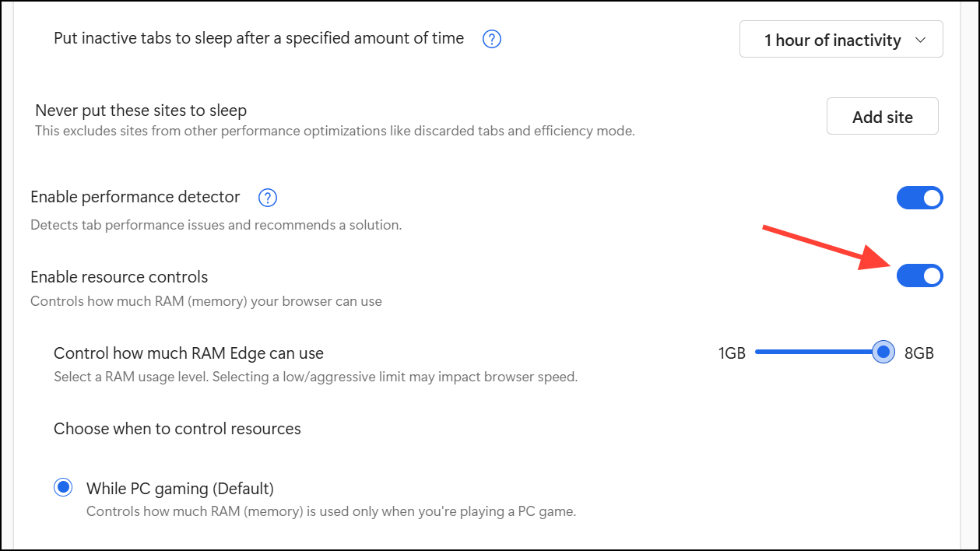This screenshot has height=551, width=980.
Task: Click the Control how much RAM Edge can use label
Action: pos(188,353)
